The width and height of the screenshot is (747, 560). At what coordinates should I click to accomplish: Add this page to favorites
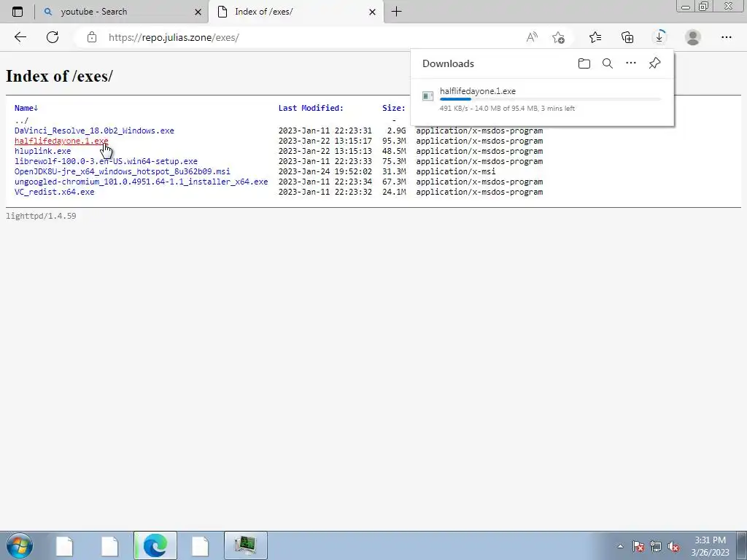(558, 37)
